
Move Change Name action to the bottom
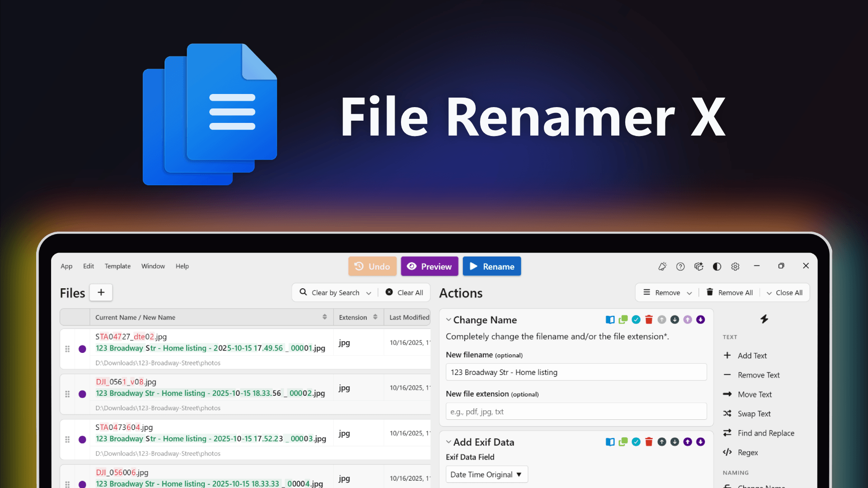click(701, 320)
